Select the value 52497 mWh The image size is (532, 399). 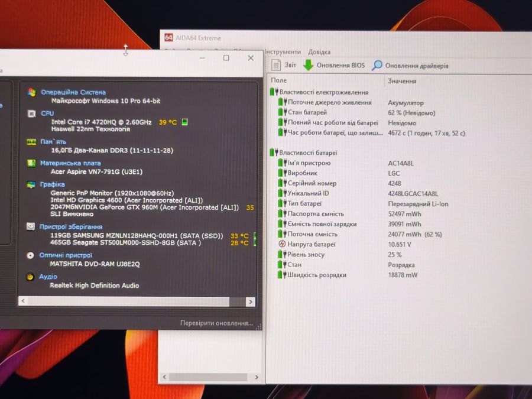click(x=404, y=214)
